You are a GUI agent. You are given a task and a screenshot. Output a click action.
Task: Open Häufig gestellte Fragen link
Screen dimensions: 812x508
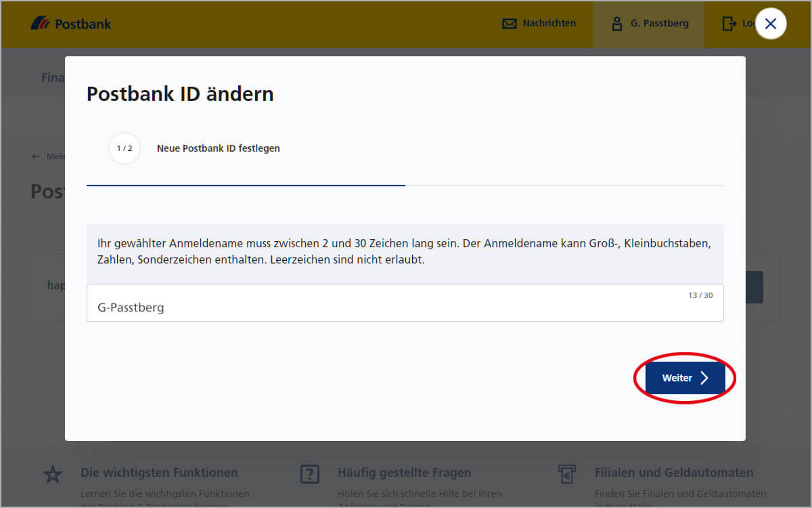tap(404, 472)
